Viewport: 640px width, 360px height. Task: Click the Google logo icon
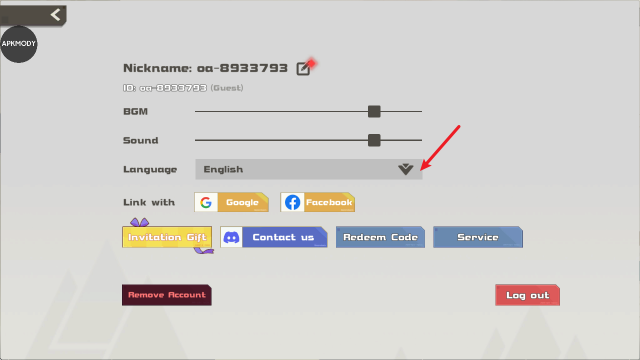[206, 202]
